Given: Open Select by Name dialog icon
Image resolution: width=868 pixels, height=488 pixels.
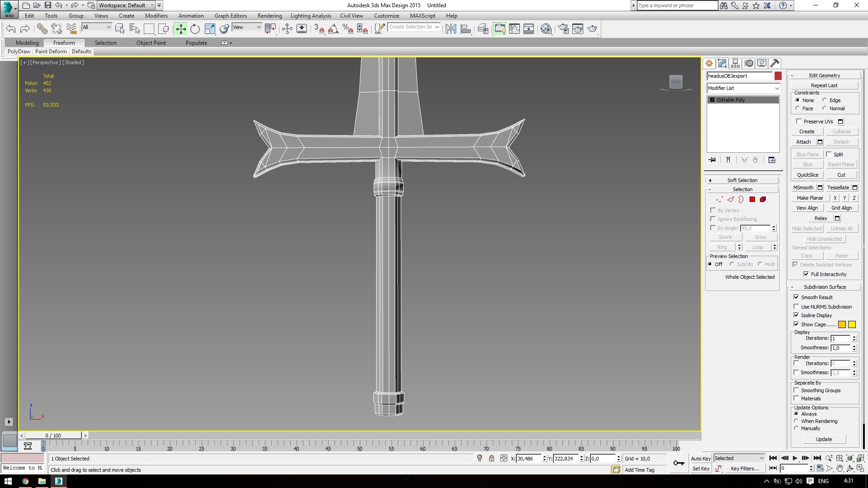Looking at the screenshot, I should (x=135, y=29).
